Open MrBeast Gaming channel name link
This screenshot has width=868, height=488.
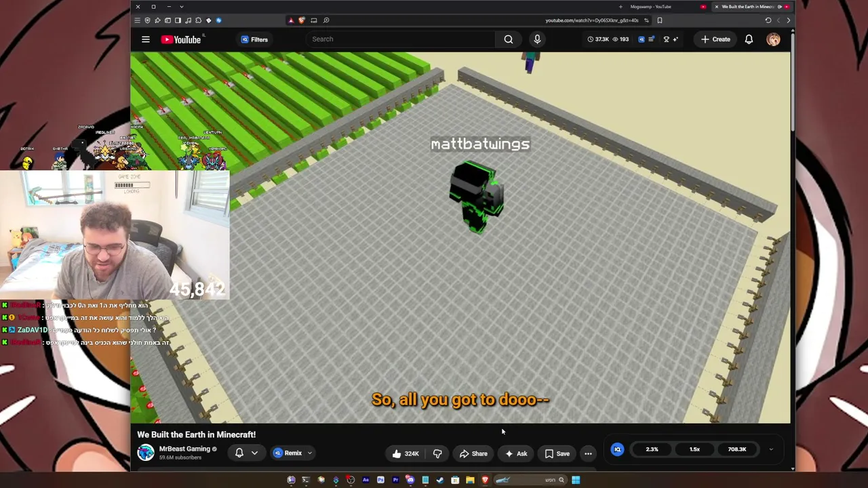tap(184, 449)
